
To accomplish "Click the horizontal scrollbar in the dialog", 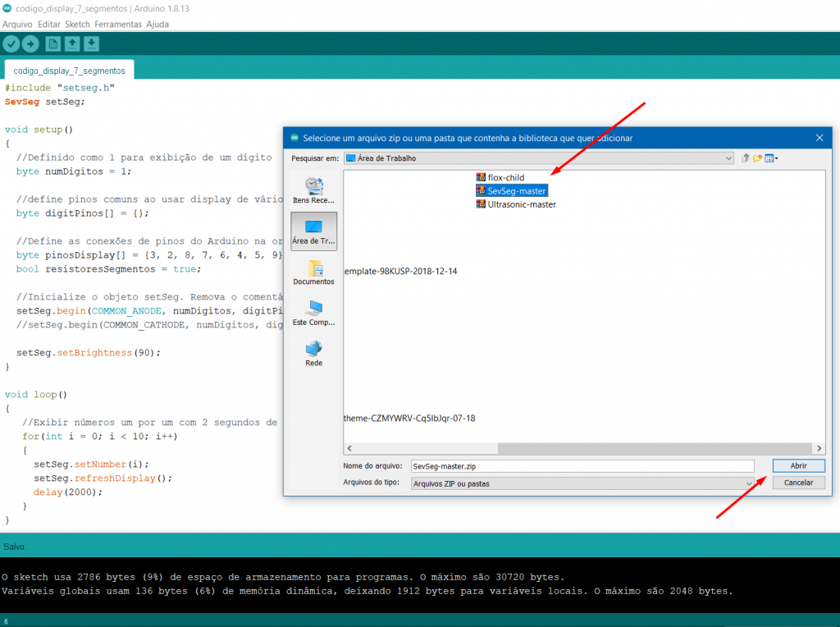I will pyautogui.click(x=584, y=448).
